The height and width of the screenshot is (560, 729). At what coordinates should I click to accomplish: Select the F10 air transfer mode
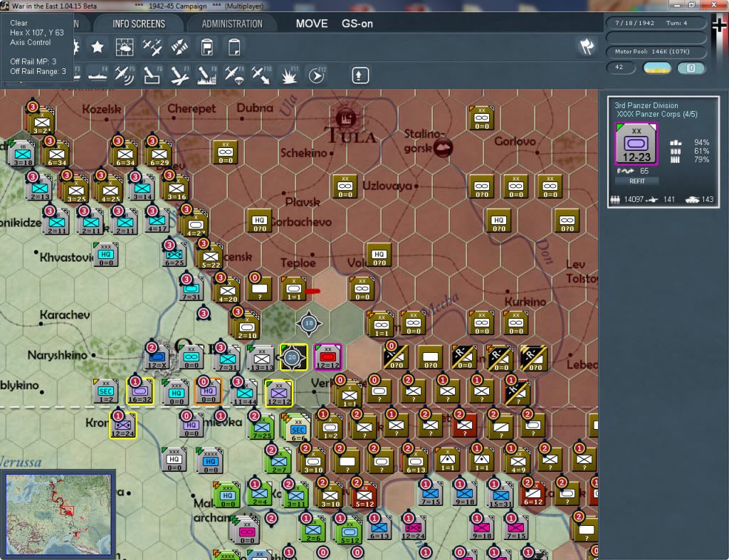tap(261, 75)
